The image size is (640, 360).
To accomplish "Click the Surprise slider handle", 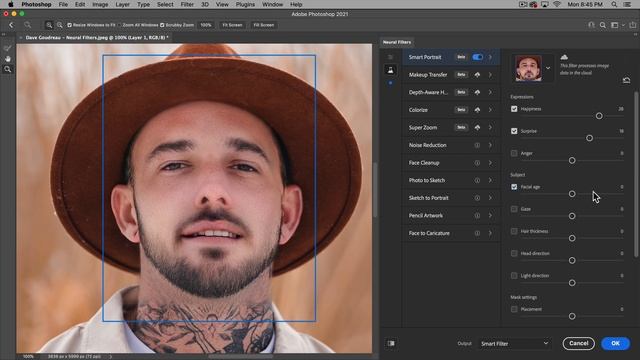I will point(589,138).
